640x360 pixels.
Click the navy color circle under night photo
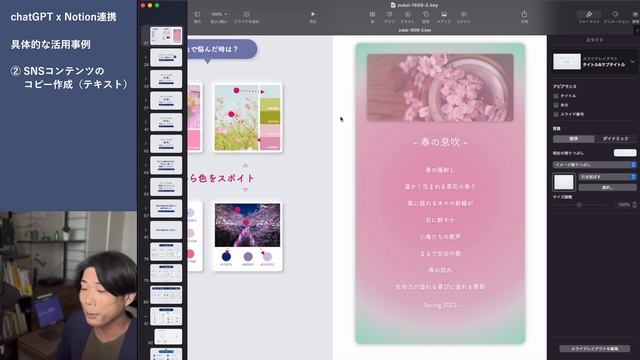click(226, 256)
